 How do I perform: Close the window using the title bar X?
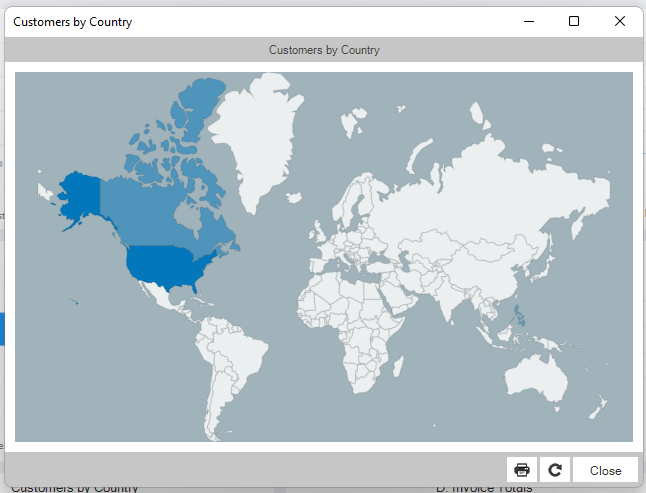[x=620, y=21]
